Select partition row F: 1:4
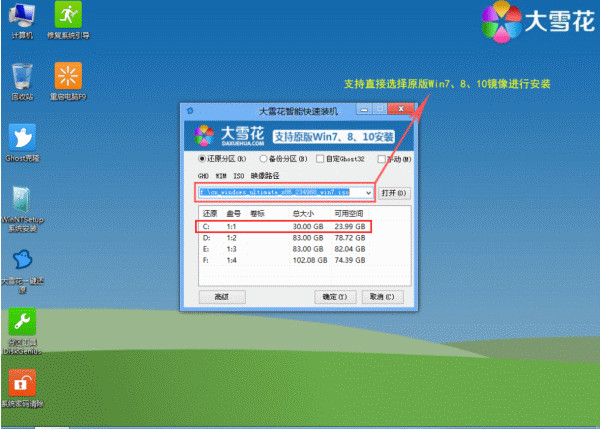Screen dimensions: 600x429 click(x=283, y=260)
